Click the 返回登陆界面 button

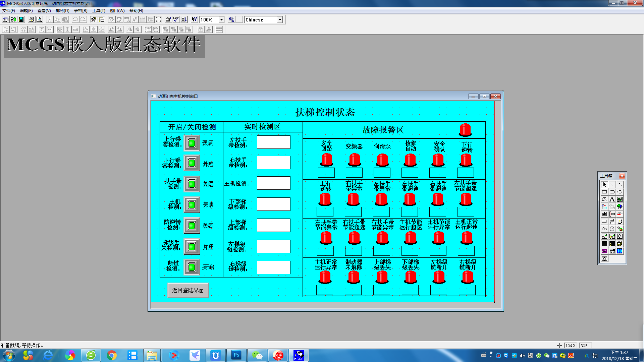188,290
